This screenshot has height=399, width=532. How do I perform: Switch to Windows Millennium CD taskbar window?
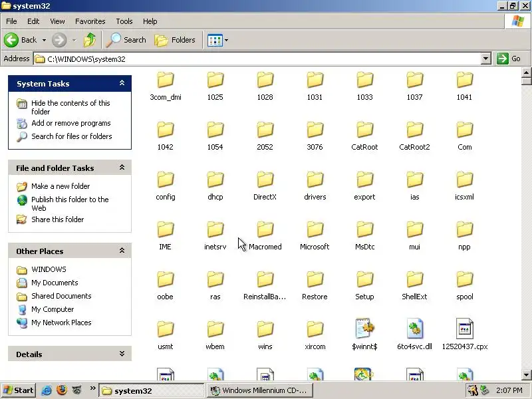(259, 390)
